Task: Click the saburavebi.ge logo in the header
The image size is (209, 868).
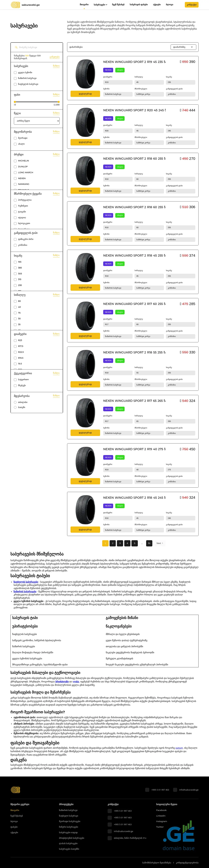Action: (x=25, y=5)
